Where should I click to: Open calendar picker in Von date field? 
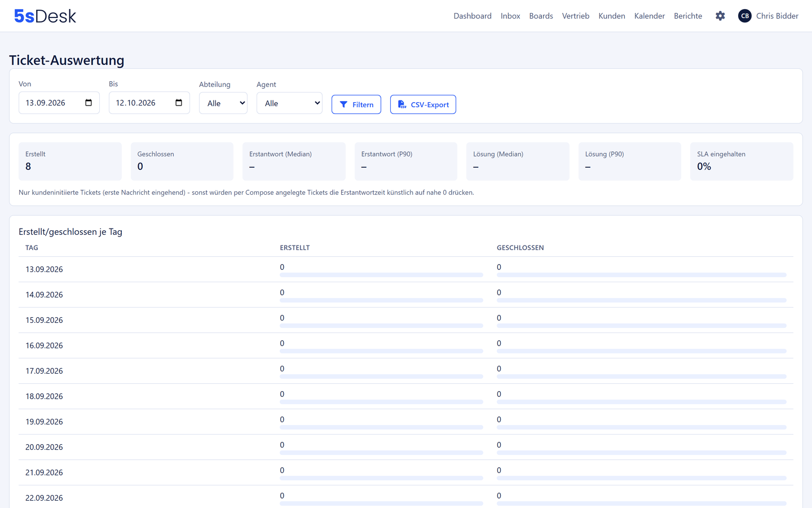click(x=89, y=103)
